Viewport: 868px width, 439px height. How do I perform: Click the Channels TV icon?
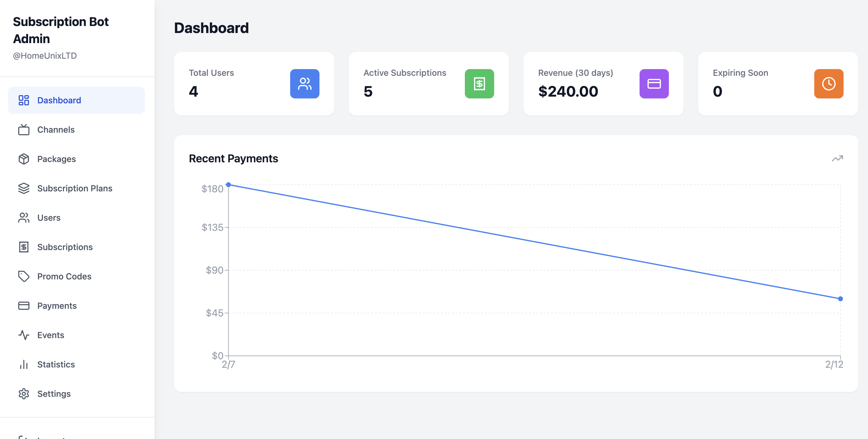tap(24, 130)
